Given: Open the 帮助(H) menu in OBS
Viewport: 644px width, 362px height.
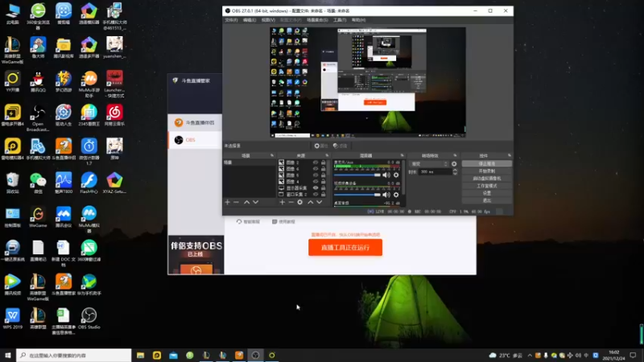Looking at the screenshot, I should pos(358,20).
